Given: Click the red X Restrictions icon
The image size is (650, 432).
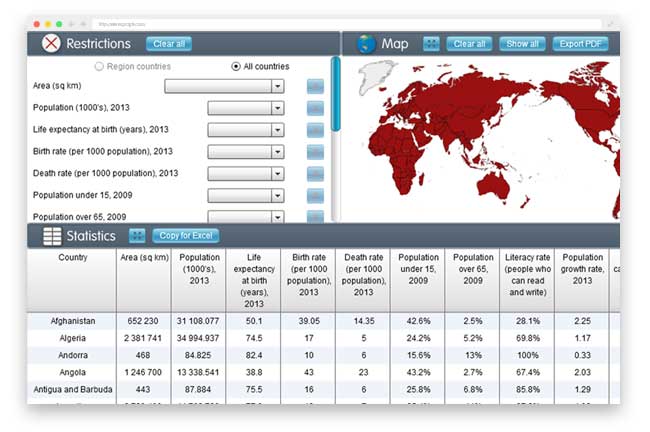Looking at the screenshot, I should point(51,44).
